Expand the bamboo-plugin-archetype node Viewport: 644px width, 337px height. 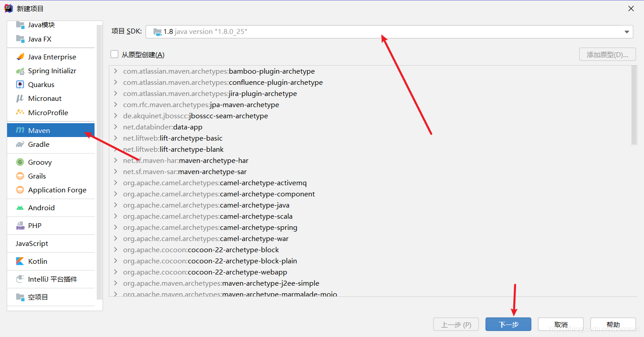click(x=116, y=71)
